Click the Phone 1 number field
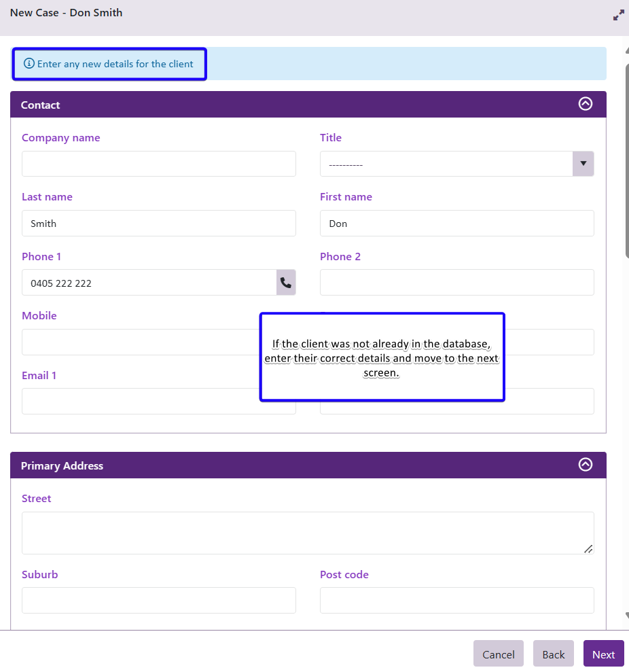 point(149,283)
